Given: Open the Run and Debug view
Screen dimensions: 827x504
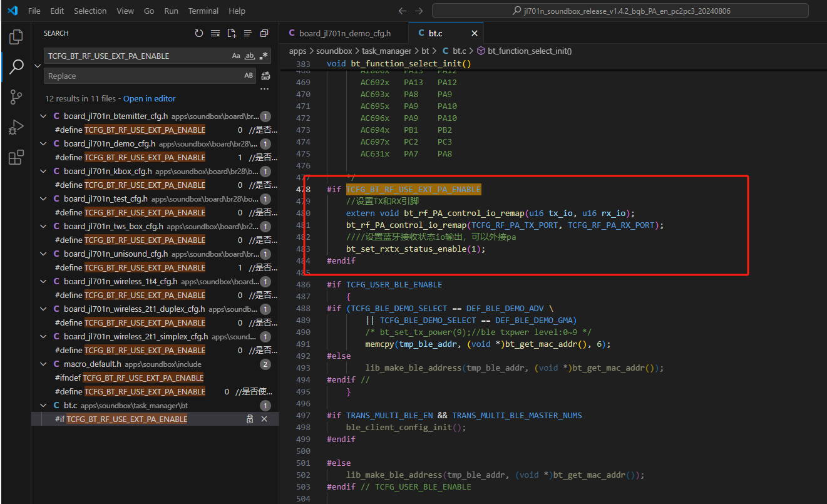Looking at the screenshot, I should [16, 127].
